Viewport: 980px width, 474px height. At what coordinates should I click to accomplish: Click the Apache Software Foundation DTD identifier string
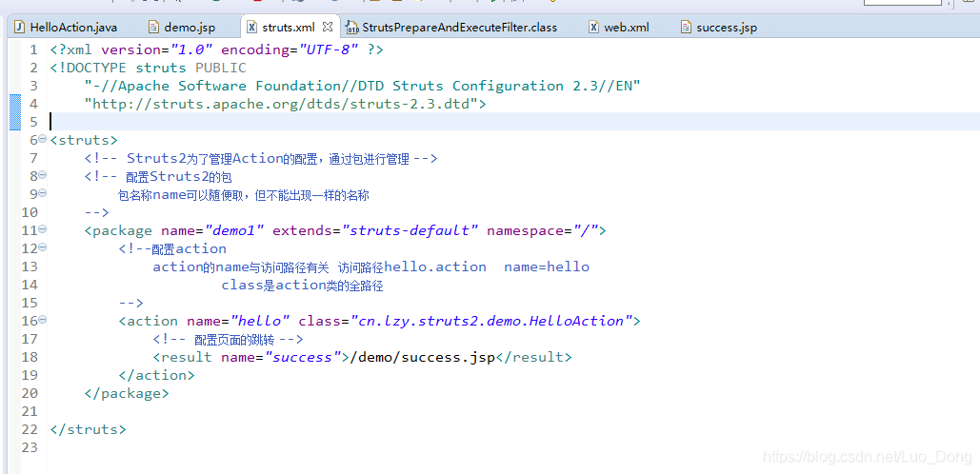coord(363,86)
